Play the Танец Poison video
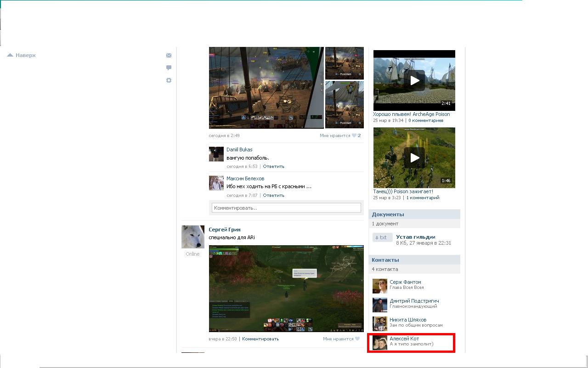Viewport: 588px width, 368px height. click(x=414, y=158)
